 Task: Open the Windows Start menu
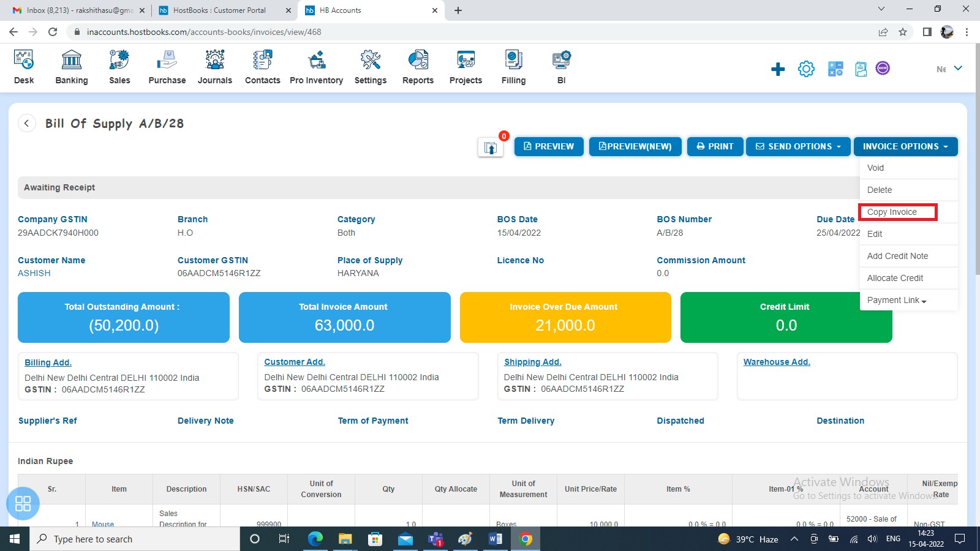(15, 539)
